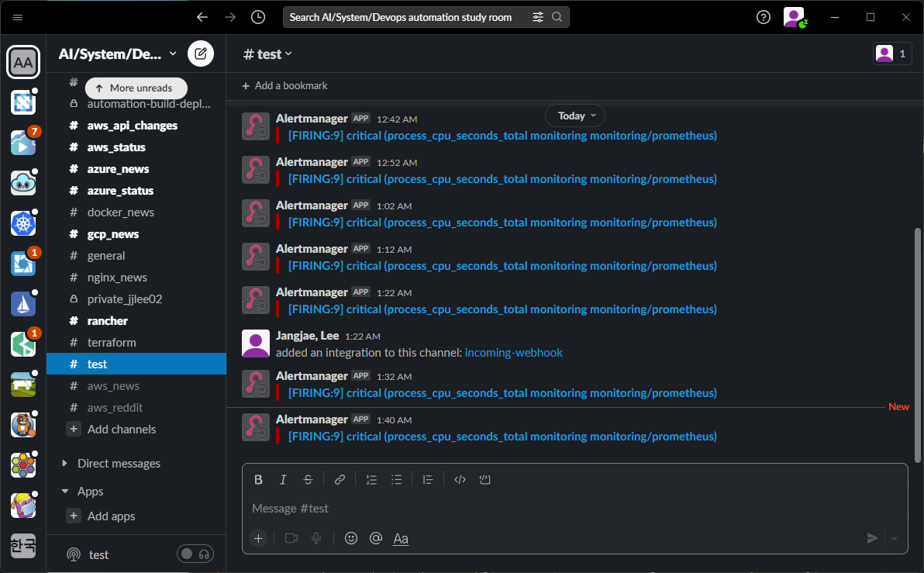
Task: Record an audio clip with microphone
Action: 316,538
